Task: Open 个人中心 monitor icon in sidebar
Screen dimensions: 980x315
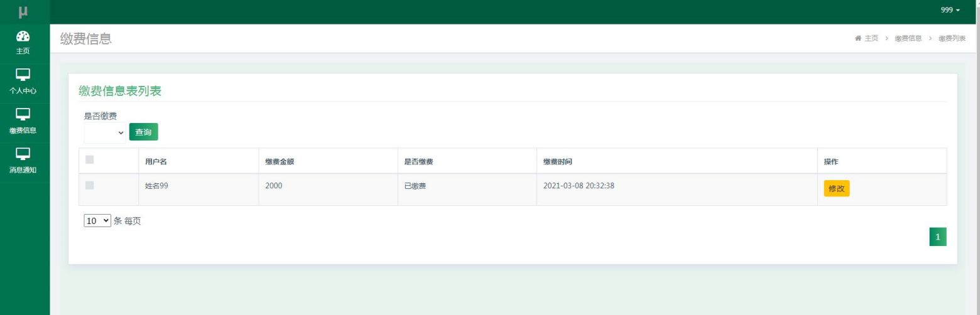Action: 23,75
